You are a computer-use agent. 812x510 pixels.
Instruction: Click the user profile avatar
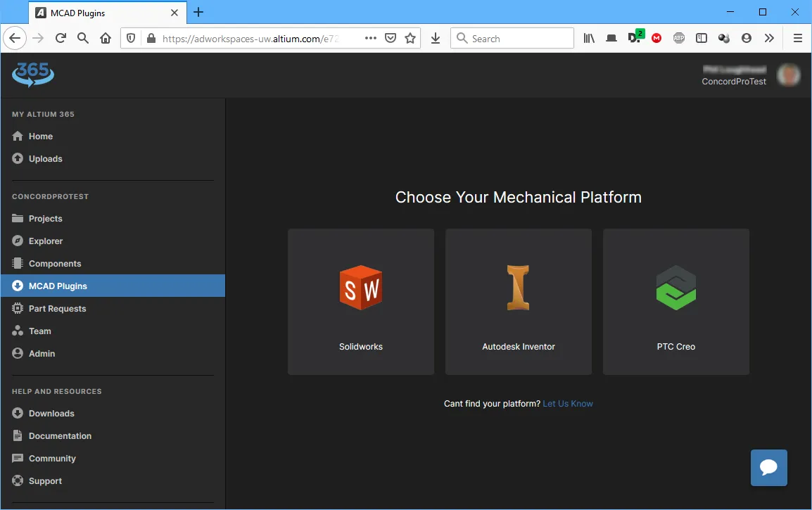click(788, 75)
